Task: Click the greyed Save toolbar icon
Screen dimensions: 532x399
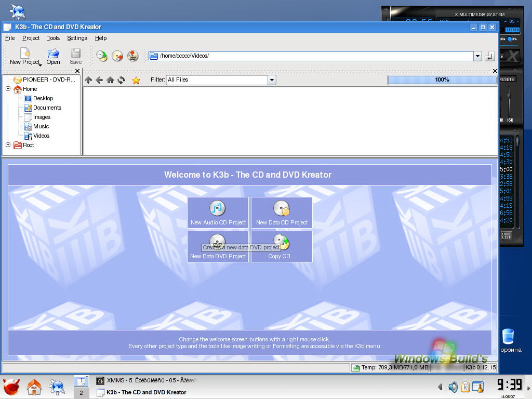Action: [x=76, y=56]
